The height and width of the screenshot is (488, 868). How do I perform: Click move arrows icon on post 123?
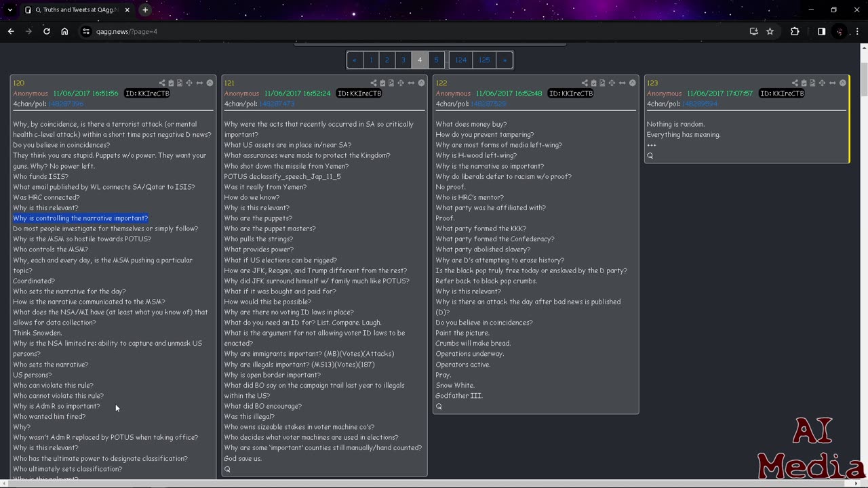pos(822,83)
